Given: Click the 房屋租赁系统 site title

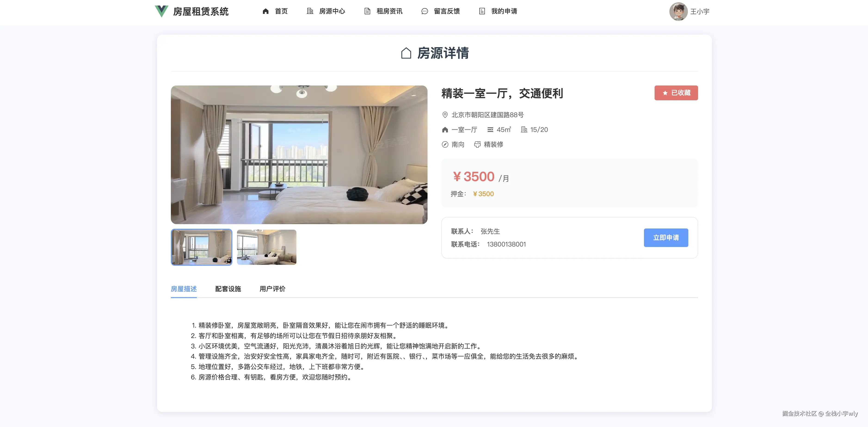Looking at the screenshot, I should (x=200, y=12).
